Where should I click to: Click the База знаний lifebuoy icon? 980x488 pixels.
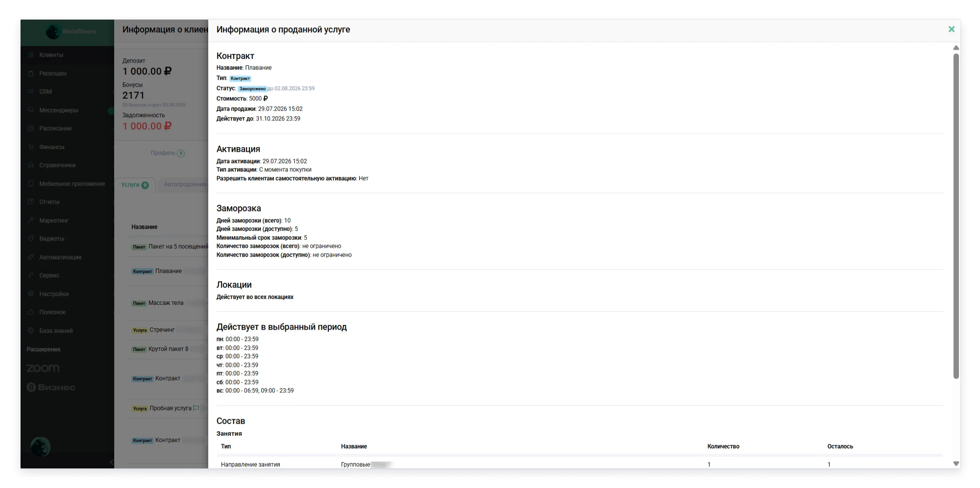pyautogui.click(x=31, y=331)
